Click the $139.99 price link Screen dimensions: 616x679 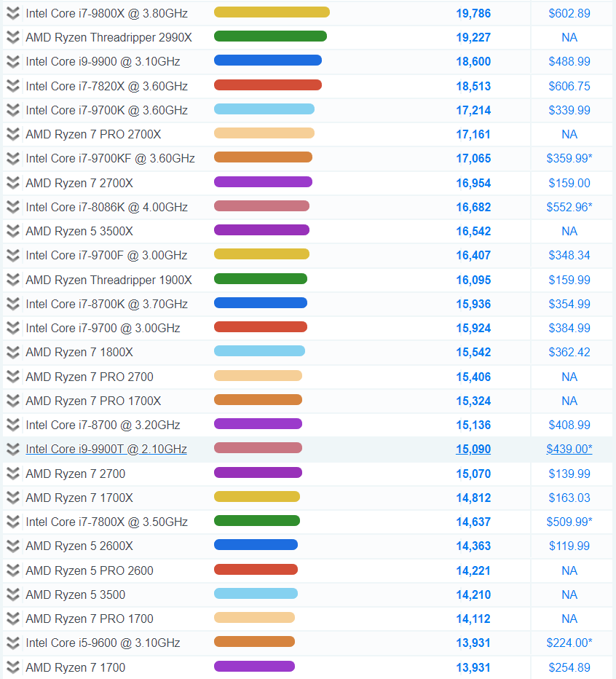tap(569, 474)
